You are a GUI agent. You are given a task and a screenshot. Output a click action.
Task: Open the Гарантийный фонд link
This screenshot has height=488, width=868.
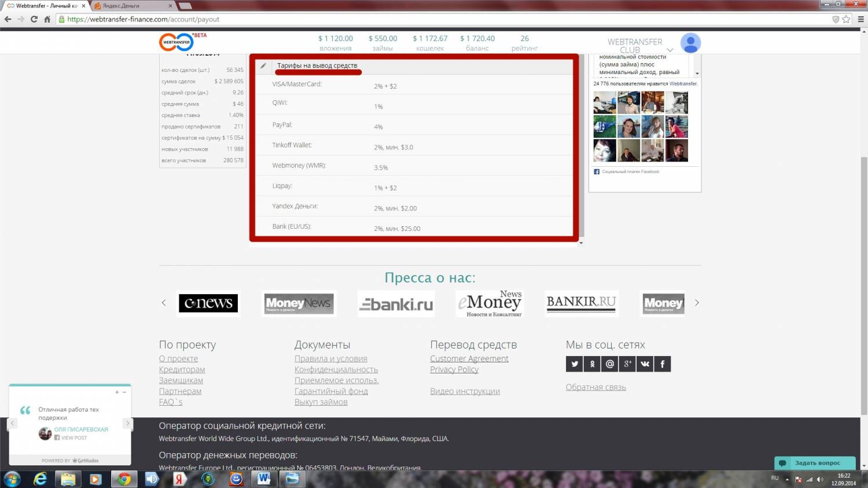tap(331, 391)
